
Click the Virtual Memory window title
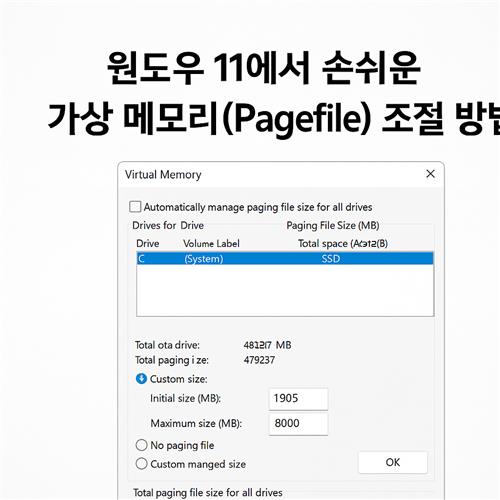[x=163, y=175]
